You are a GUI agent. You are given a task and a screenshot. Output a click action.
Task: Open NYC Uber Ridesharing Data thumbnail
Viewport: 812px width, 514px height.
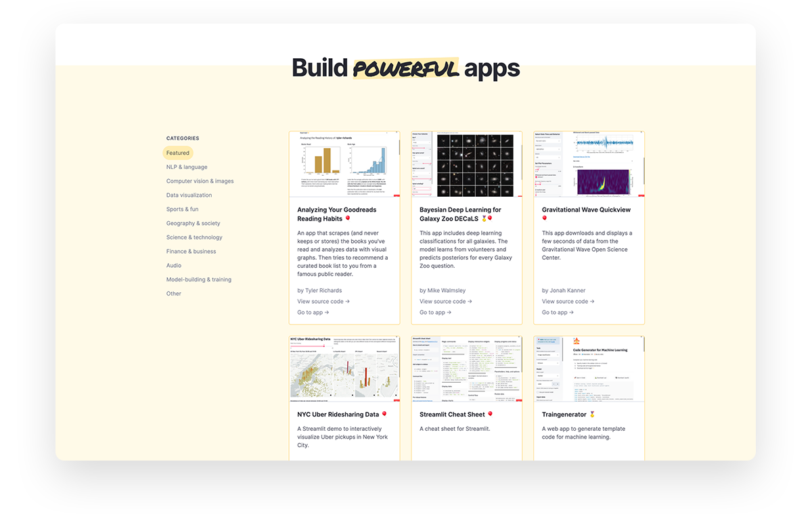click(x=344, y=369)
